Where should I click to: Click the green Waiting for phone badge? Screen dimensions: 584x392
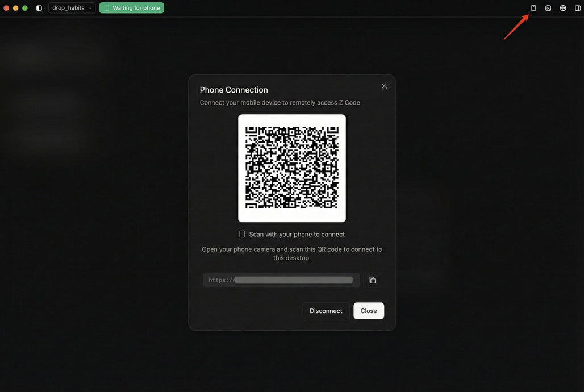click(132, 8)
